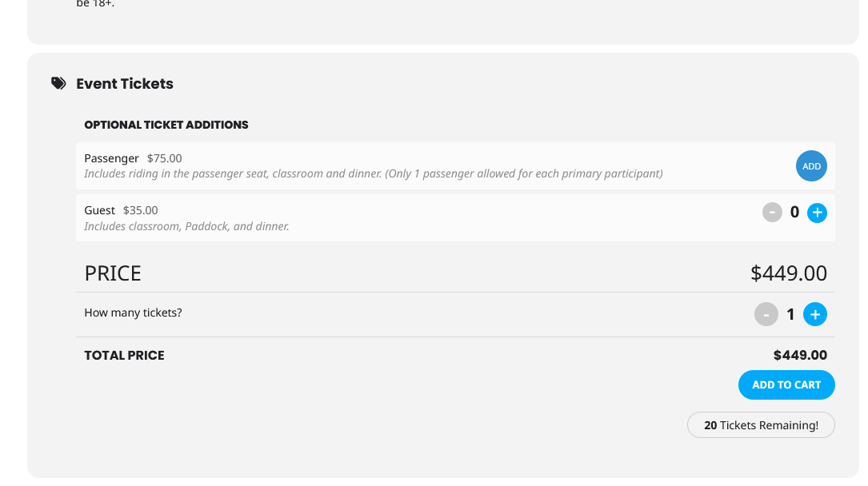
Task: Add the Passenger ticket option
Action: [x=811, y=166]
